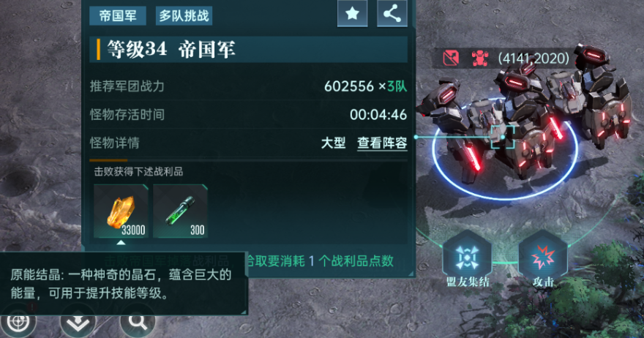
Task: Tap the 推荐军团战力 power value row
Action: 249,86
